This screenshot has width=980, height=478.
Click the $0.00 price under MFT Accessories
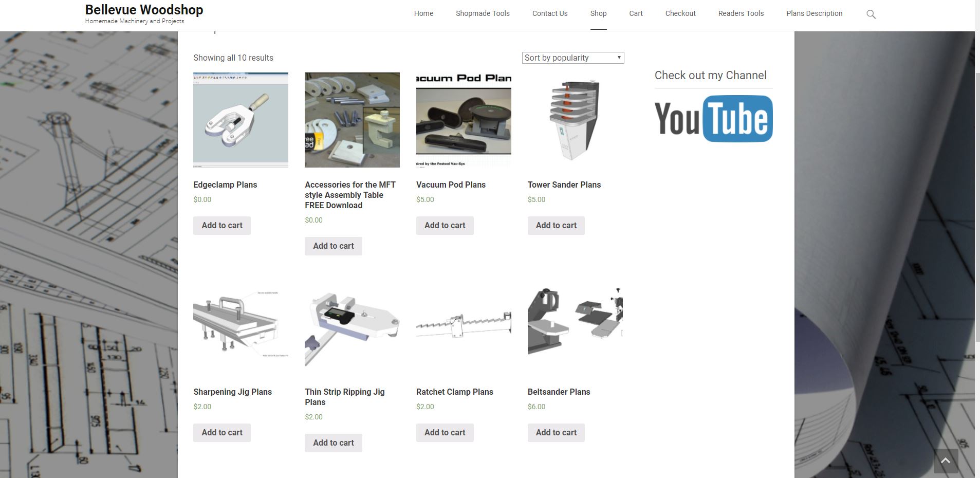314,220
